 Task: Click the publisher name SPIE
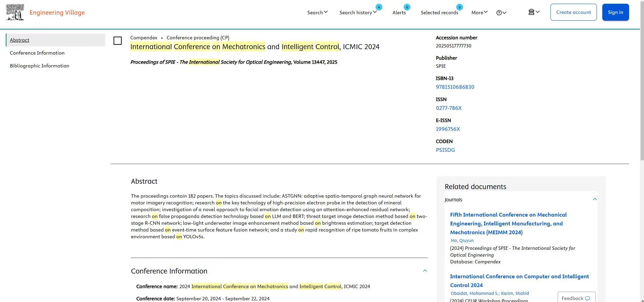pyautogui.click(x=441, y=66)
